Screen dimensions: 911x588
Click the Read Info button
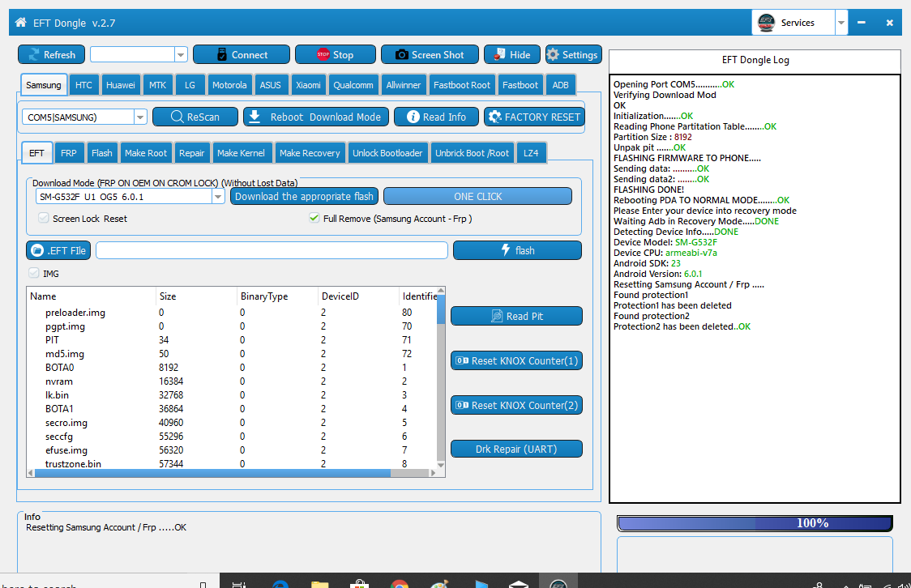pyautogui.click(x=436, y=117)
